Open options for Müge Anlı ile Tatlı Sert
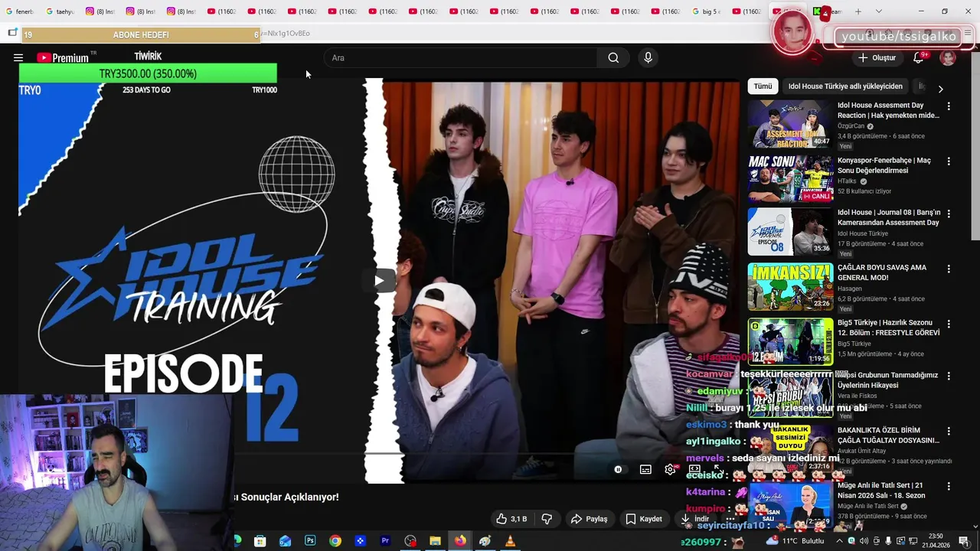The height and width of the screenshot is (551, 980). tap(949, 487)
